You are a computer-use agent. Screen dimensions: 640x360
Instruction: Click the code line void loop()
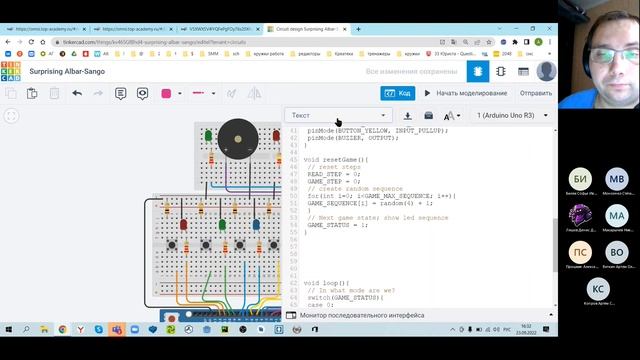click(326, 283)
